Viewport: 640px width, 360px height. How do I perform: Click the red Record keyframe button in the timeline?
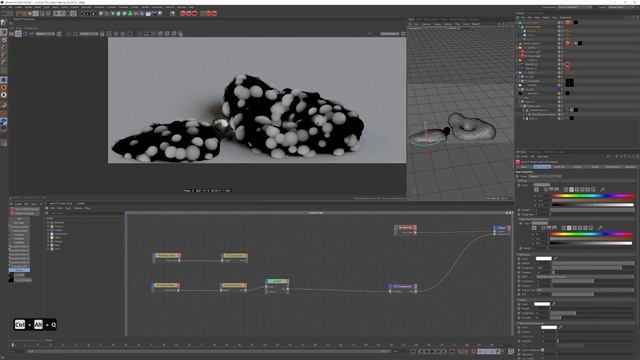[x=461, y=351]
